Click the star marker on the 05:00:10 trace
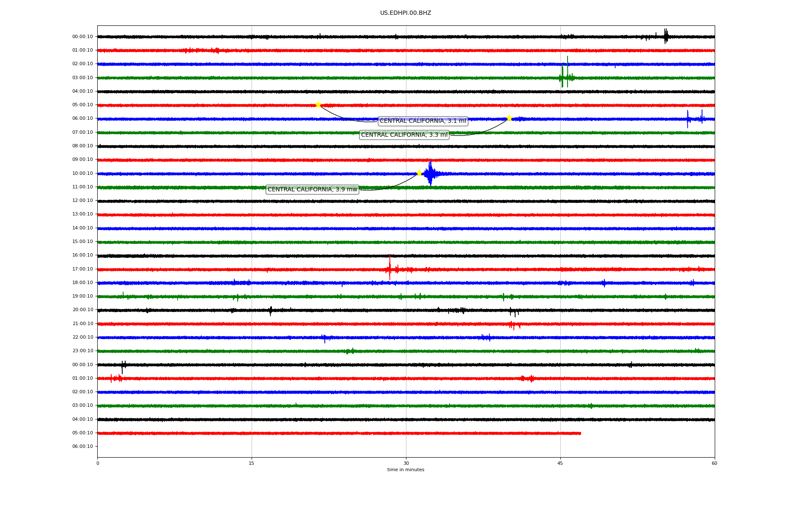The height and width of the screenshot is (508, 812). pos(318,105)
